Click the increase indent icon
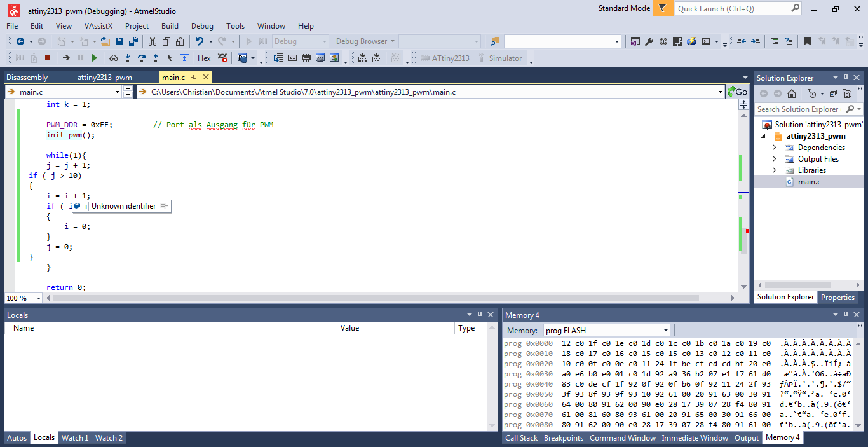Screen dimensions: 868x447 [756, 41]
